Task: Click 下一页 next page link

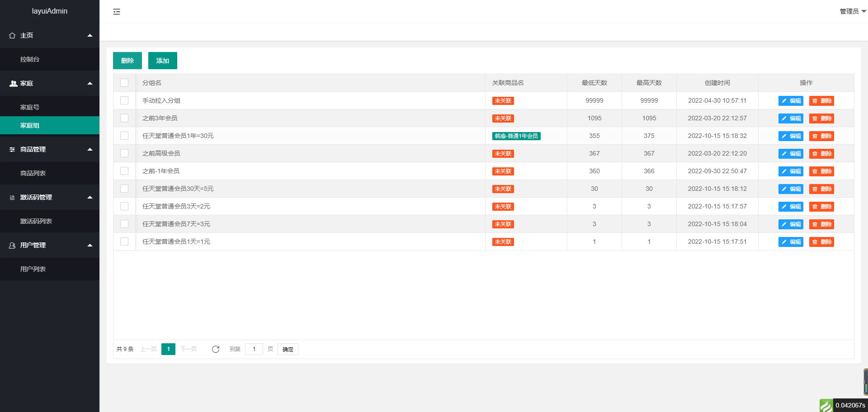Action: coord(189,349)
